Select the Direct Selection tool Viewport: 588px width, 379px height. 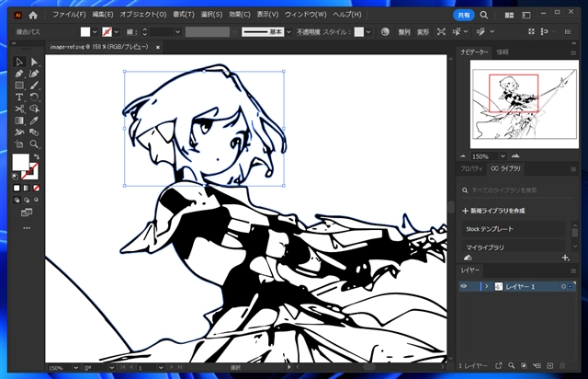[34, 62]
